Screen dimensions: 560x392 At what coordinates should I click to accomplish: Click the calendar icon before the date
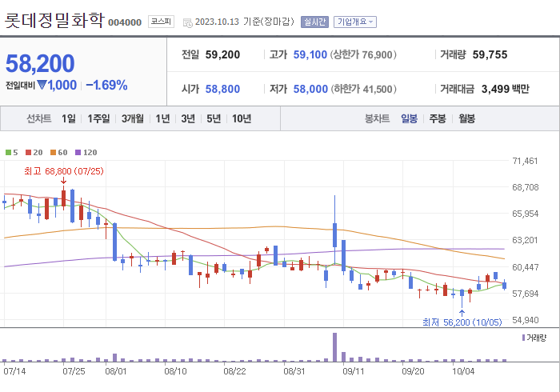(187, 23)
